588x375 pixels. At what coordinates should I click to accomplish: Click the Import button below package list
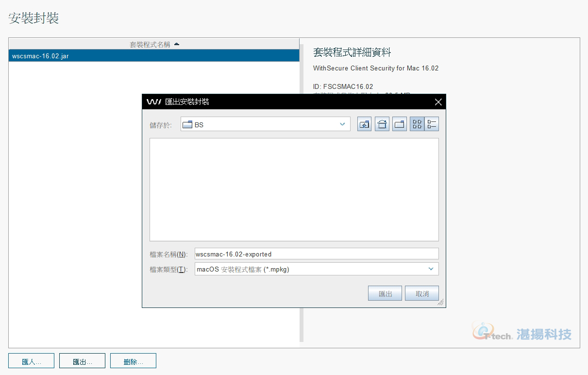[32, 361]
